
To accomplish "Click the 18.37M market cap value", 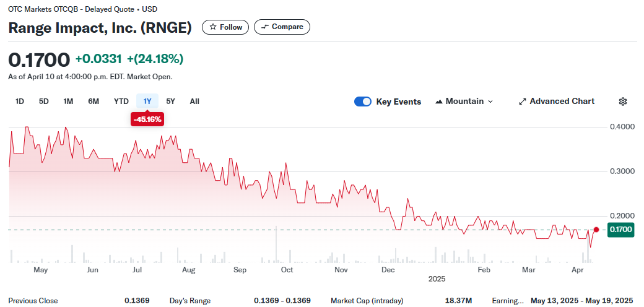I will [x=458, y=301].
